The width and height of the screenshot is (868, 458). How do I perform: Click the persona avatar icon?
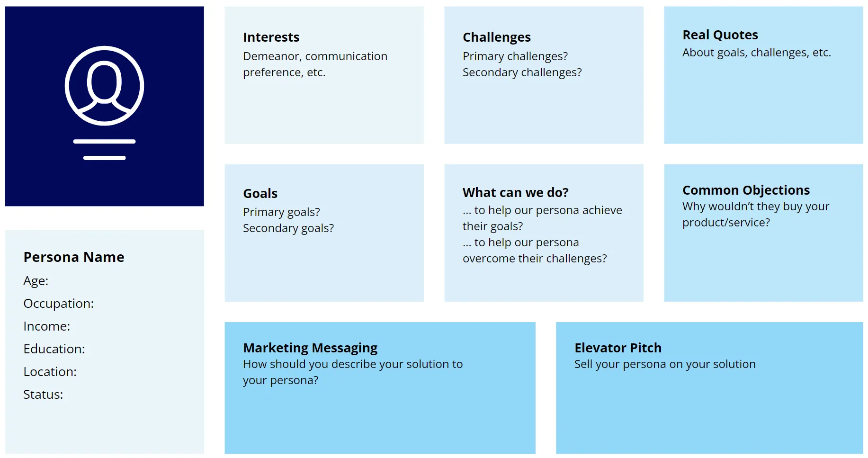[104, 86]
